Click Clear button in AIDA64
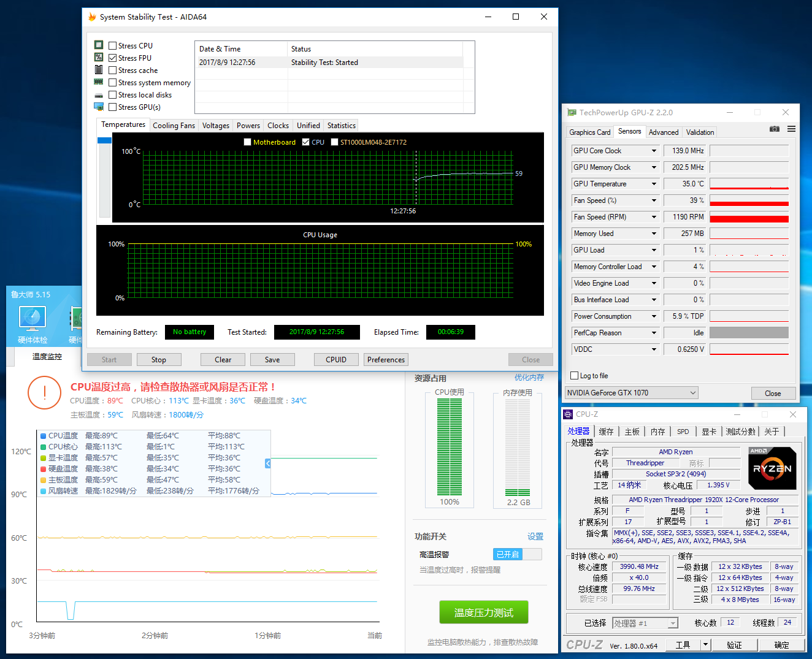 223,360
